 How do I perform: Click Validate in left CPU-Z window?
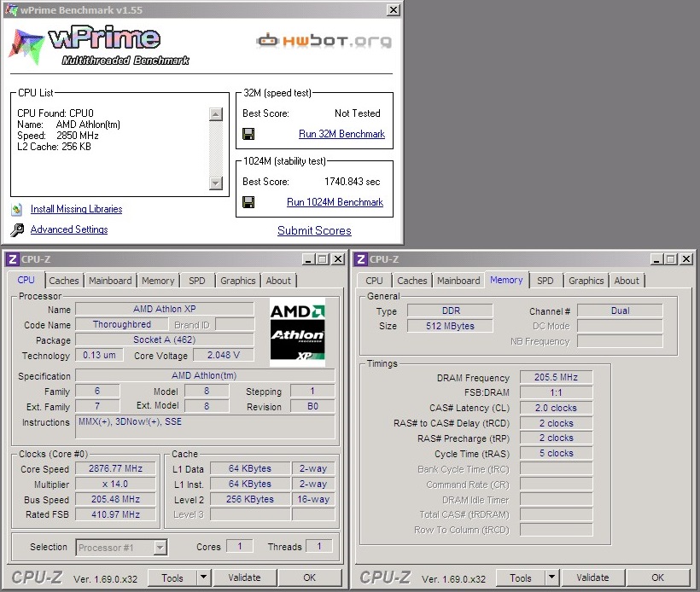[x=245, y=577]
